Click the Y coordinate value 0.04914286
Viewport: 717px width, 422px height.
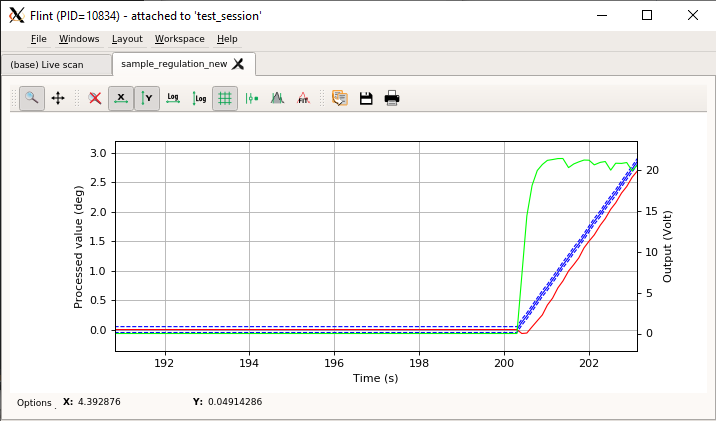pos(235,402)
